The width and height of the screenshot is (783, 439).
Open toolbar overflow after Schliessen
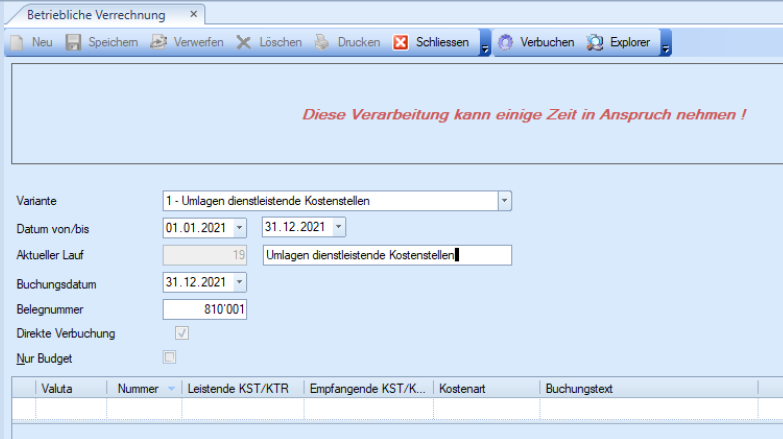485,43
